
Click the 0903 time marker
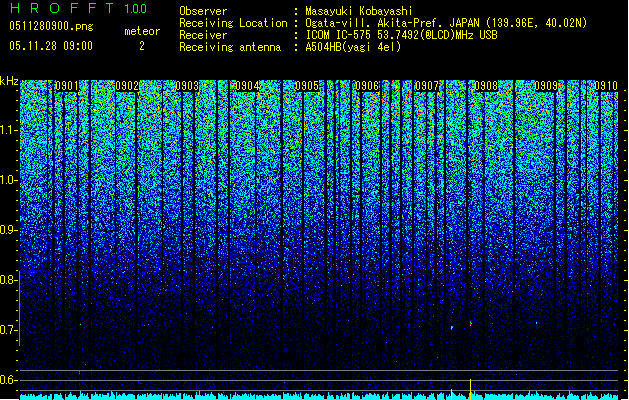(x=187, y=86)
